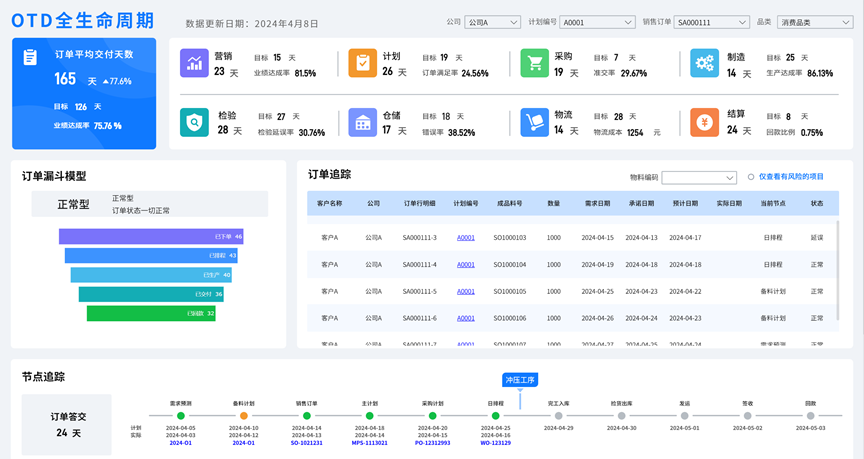The image size is (864, 459).
Task: Open A0001 link in SA000111-6 row
Action: 466,318
